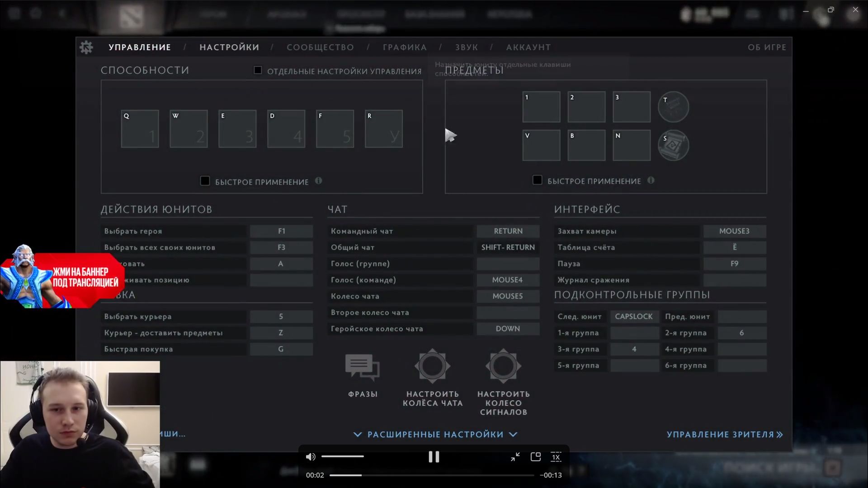
Task: Switch to the Звук tab
Action: click(467, 47)
